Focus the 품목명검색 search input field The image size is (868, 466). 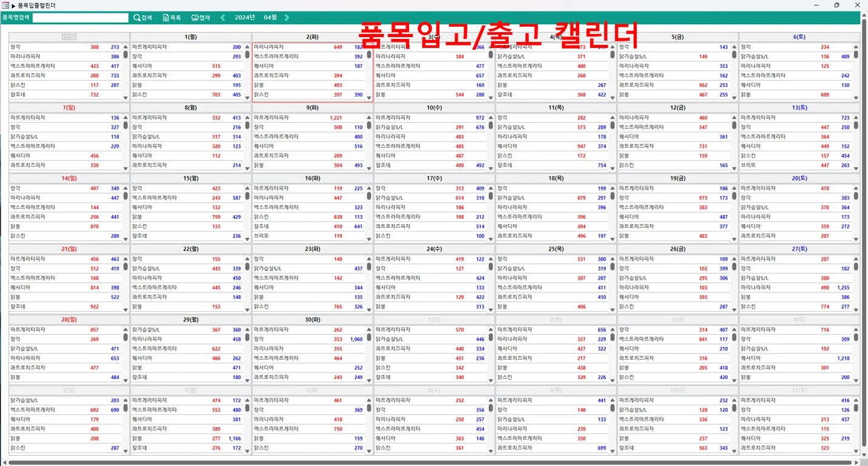point(80,18)
